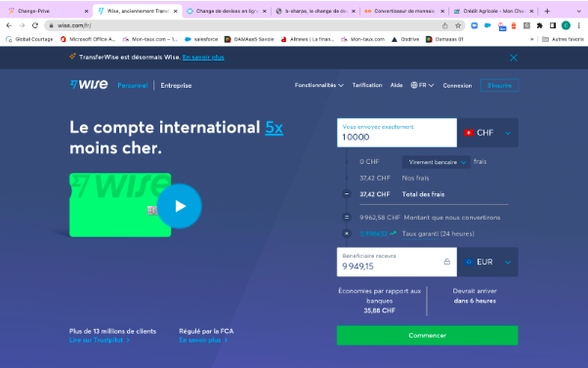Toggle the side panel icon in toolbar

[553, 25]
